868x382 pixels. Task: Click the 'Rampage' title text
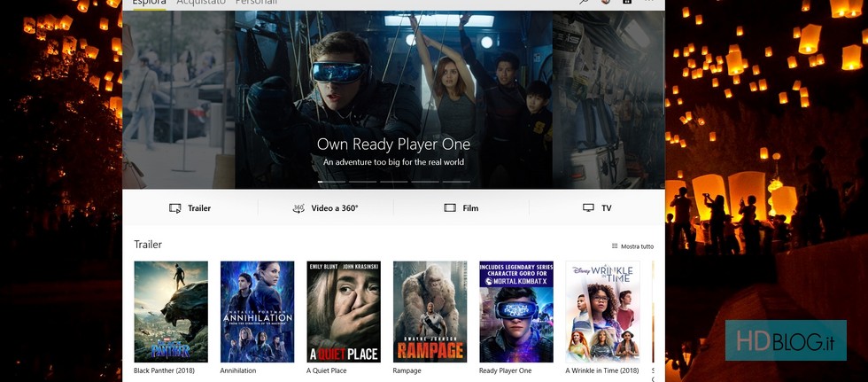[407, 370]
